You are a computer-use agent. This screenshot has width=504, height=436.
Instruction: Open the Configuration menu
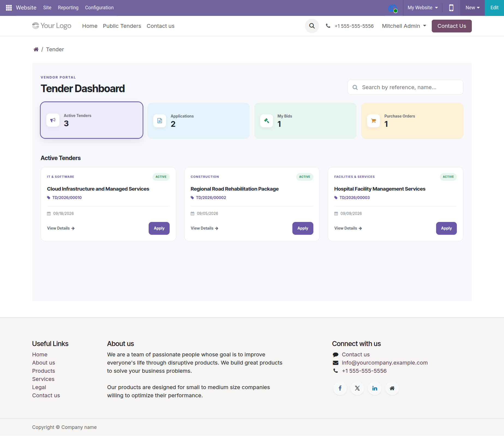coord(99,8)
